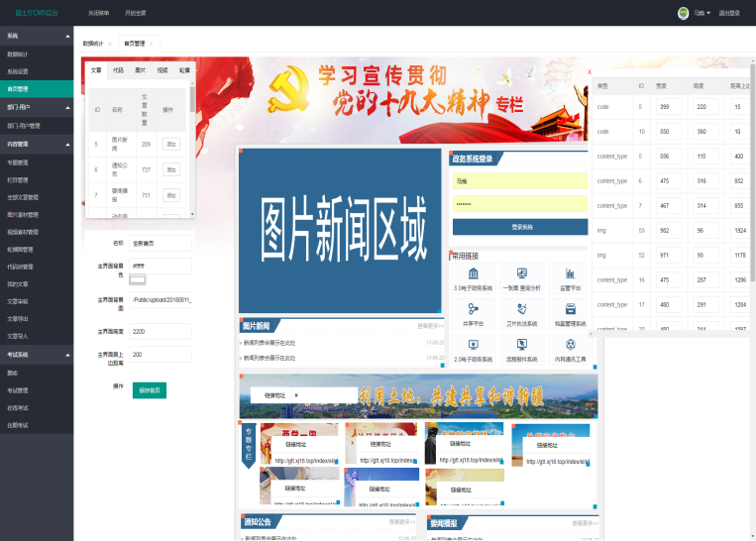Close the 数据统计 tab with its X
Image resolution: width=756 pixels, height=541 pixels.
pos(110,44)
